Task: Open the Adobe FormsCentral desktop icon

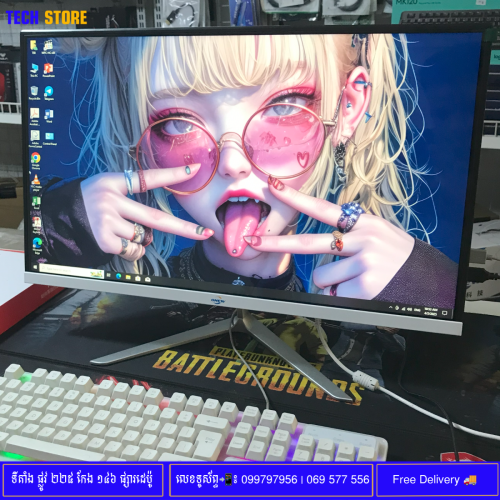Action: tap(35, 139)
